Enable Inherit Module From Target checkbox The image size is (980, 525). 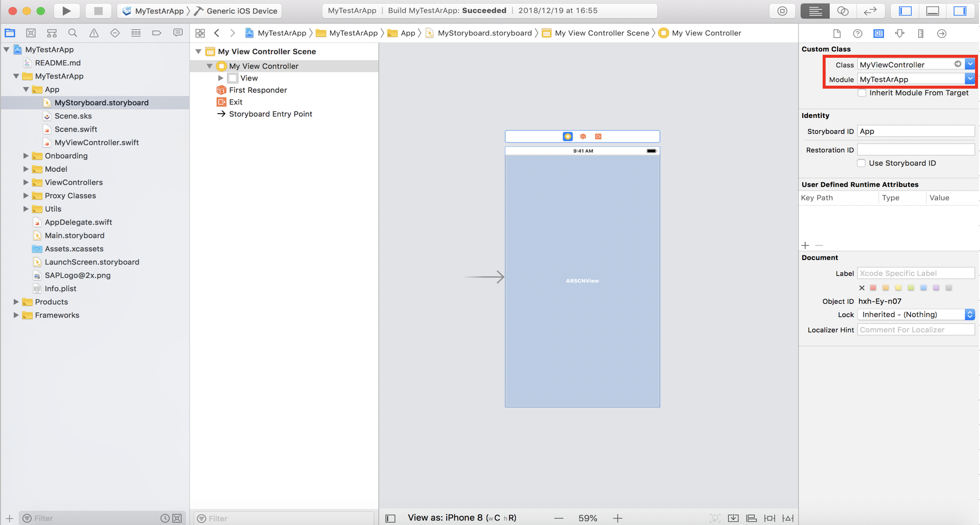[862, 93]
